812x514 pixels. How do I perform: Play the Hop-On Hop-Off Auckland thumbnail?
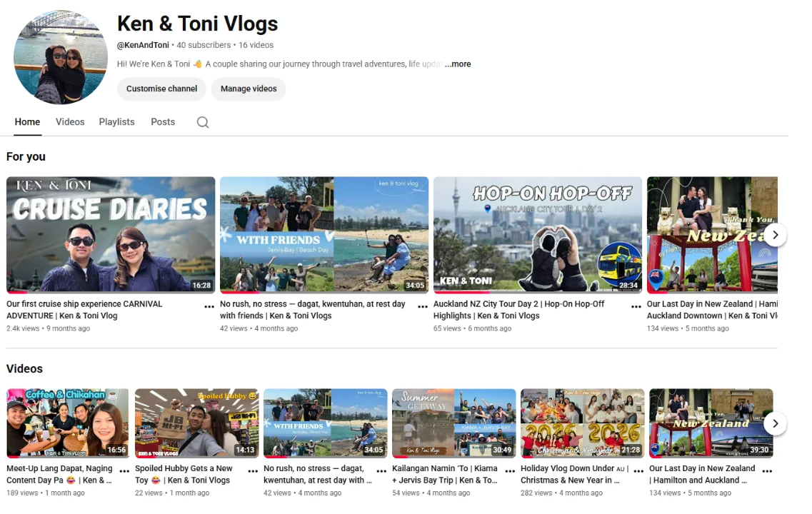(x=538, y=235)
